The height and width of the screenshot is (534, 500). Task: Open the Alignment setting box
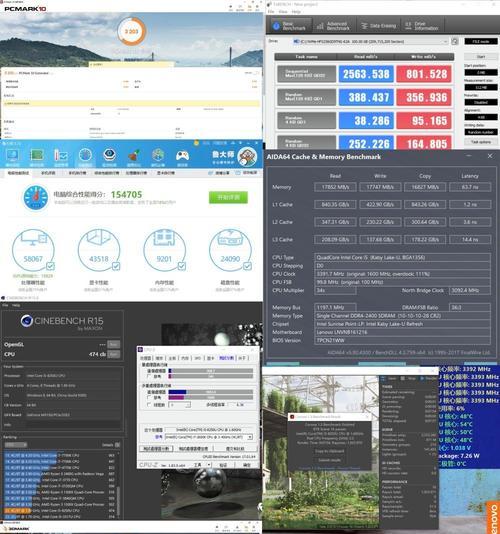coord(481,117)
